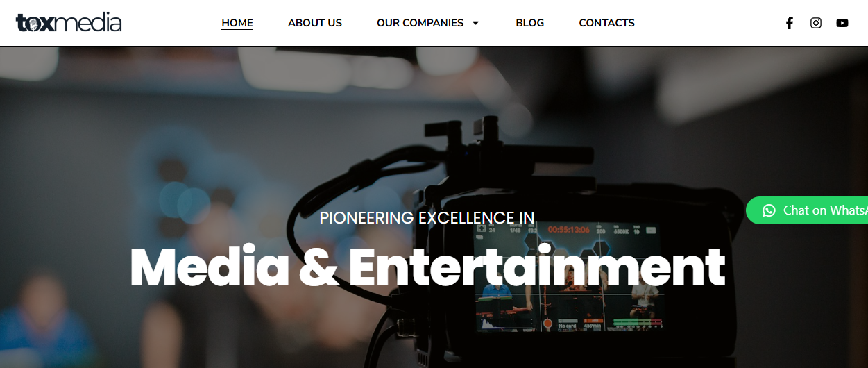Click the word Entertainment in hero title
Image resolution: width=868 pixels, height=368 pixels.
pyautogui.click(x=537, y=267)
